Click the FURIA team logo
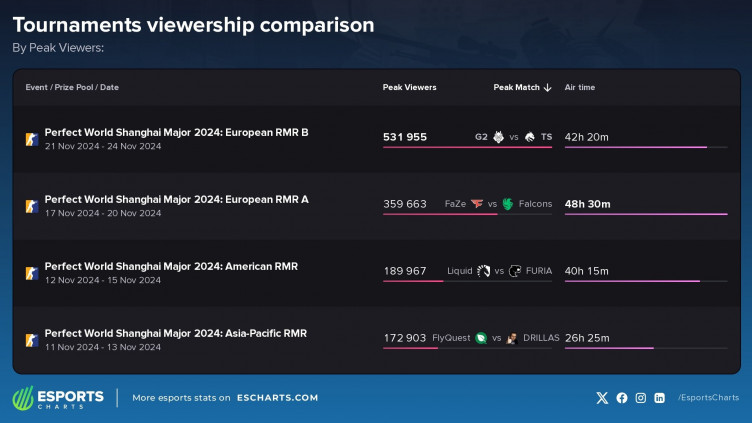752x423 pixels. 515,271
